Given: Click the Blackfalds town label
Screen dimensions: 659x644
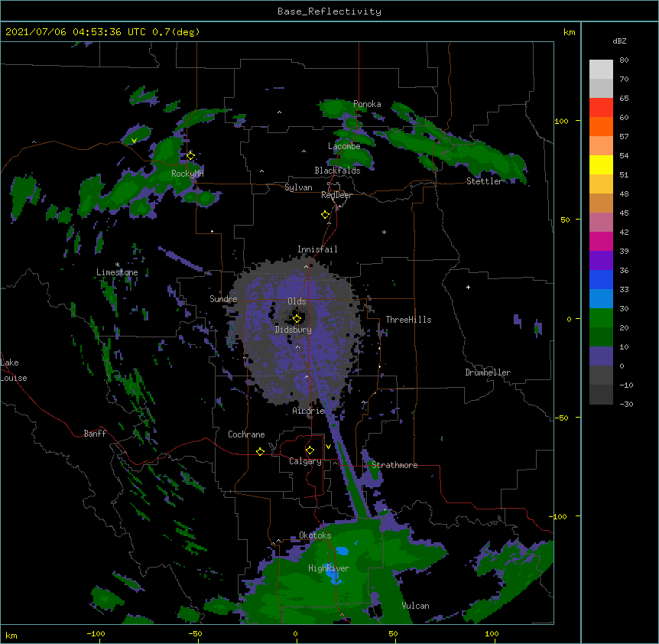Looking at the screenshot, I should (337, 171).
